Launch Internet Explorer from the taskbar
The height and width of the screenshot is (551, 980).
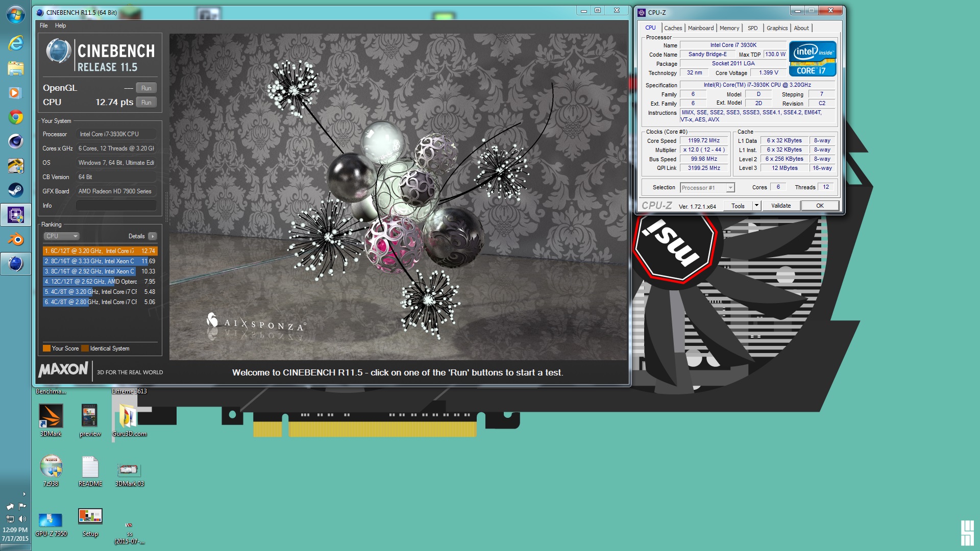pos(15,43)
